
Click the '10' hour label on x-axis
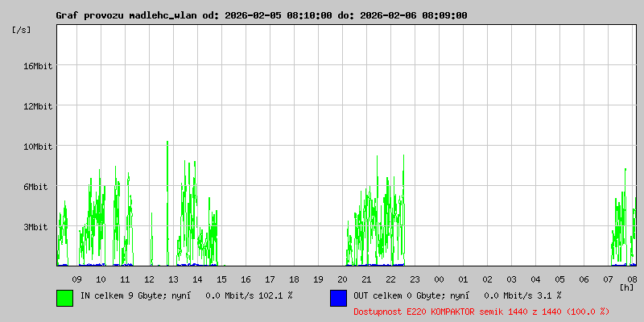[101, 279]
